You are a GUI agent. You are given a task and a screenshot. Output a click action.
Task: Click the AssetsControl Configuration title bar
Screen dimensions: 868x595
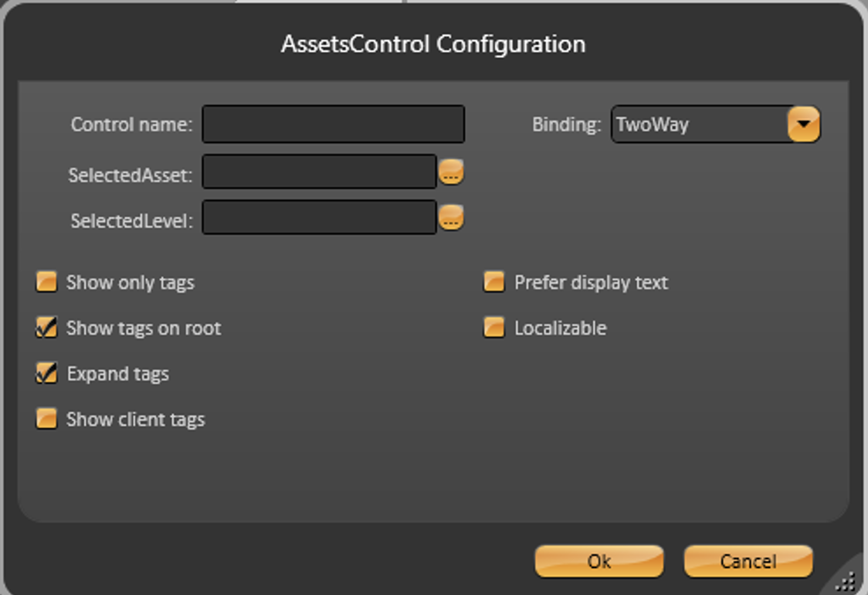433,44
